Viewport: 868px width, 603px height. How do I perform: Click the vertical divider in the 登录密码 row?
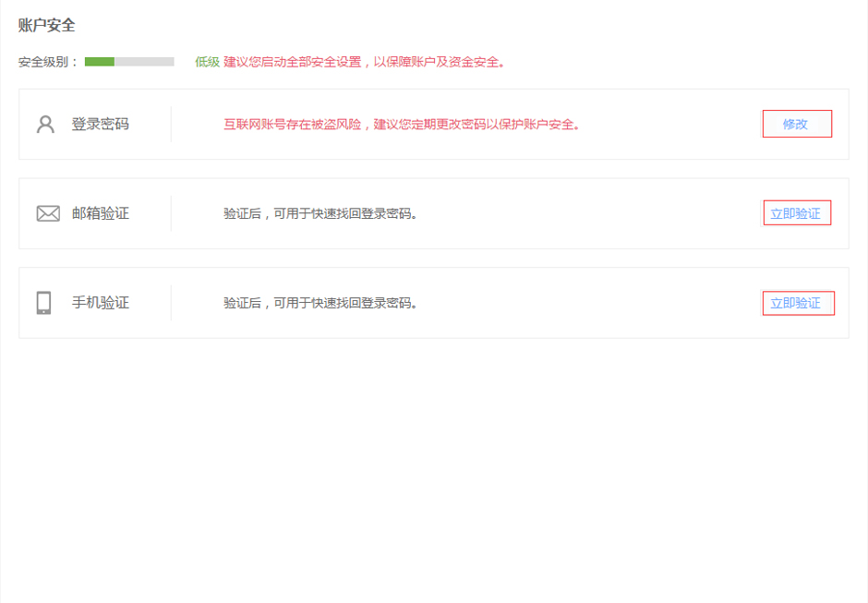pos(171,124)
